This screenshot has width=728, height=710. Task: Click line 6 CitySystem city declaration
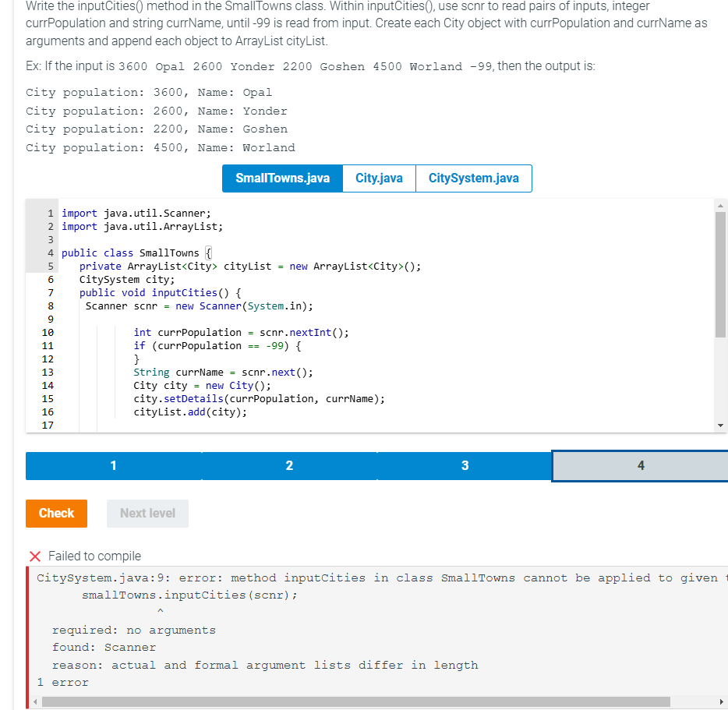point(127,280)
